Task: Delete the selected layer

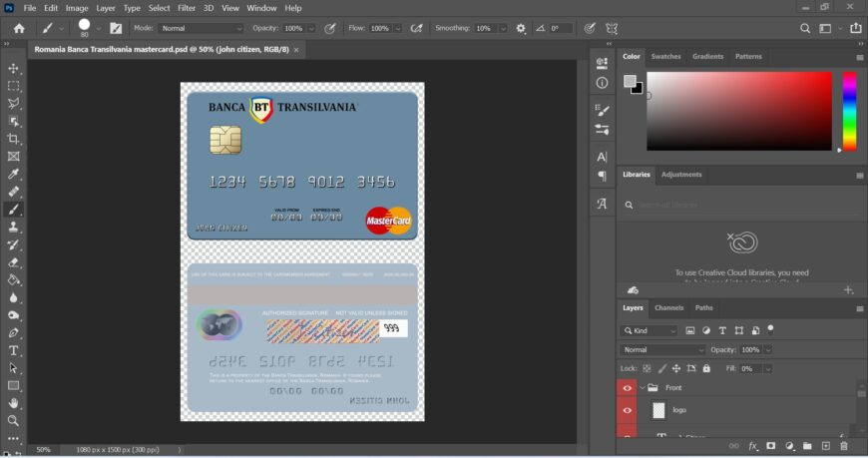Action: tap(844, 446)
